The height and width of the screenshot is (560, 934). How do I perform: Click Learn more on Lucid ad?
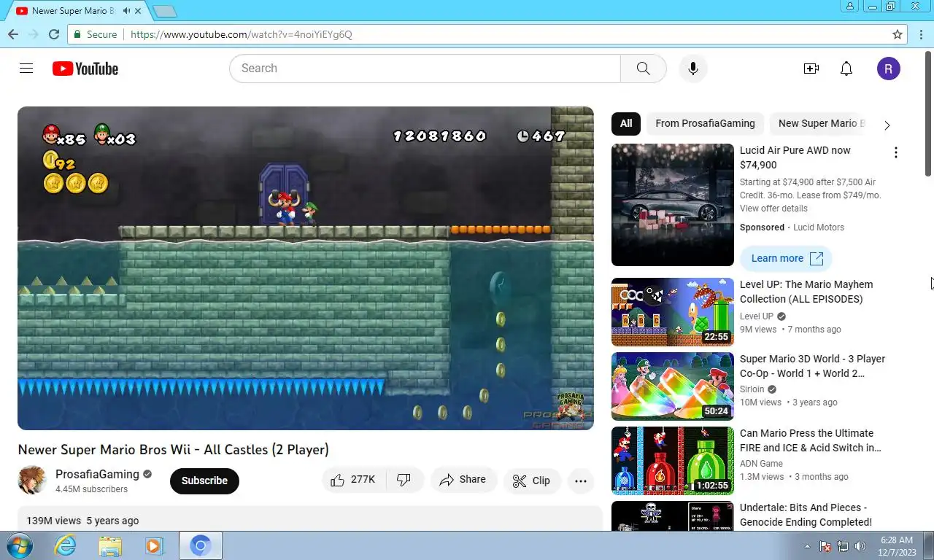click(786, 258)
